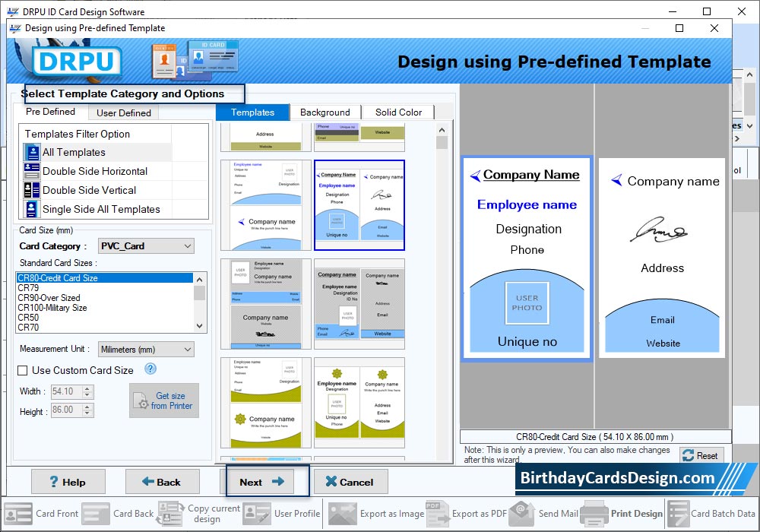Click the Cancel button
The height and width of the screenshot is (532, 760).
350,482
